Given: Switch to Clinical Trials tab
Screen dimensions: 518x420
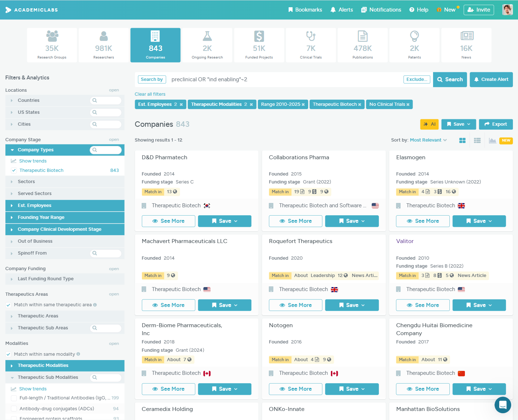Looking at the screenshot, I should click(x=311, y=45).
